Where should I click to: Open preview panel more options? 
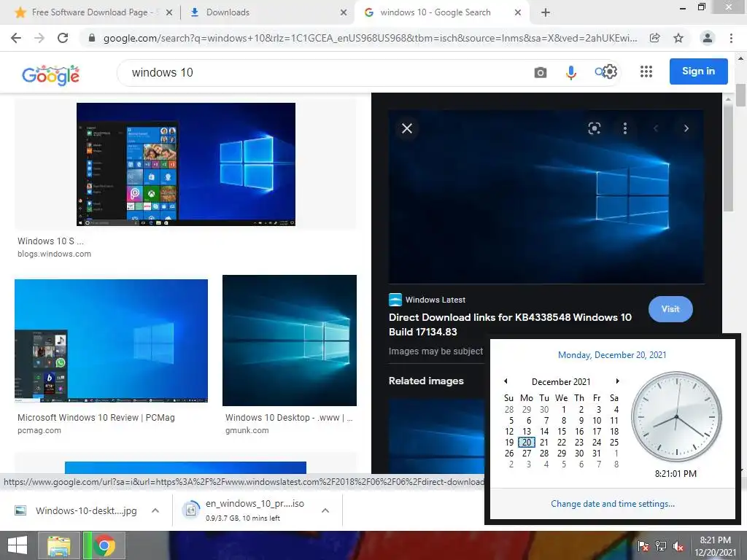625,128
